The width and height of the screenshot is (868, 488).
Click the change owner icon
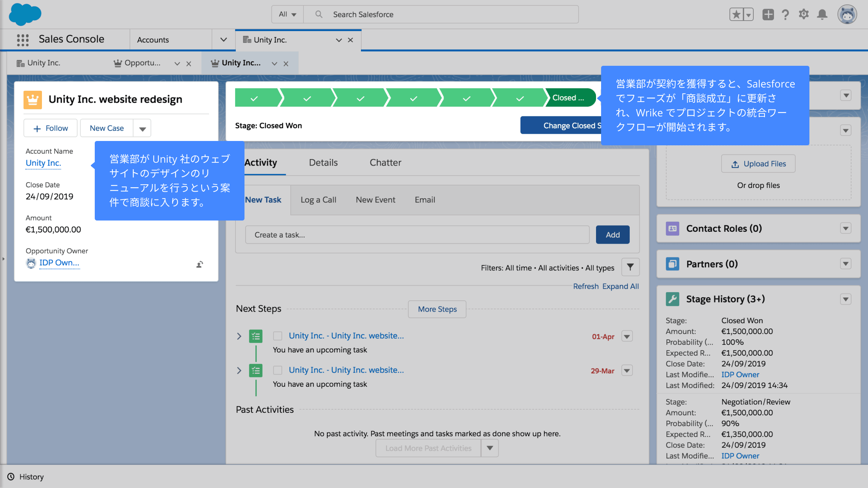click(200, 264)
